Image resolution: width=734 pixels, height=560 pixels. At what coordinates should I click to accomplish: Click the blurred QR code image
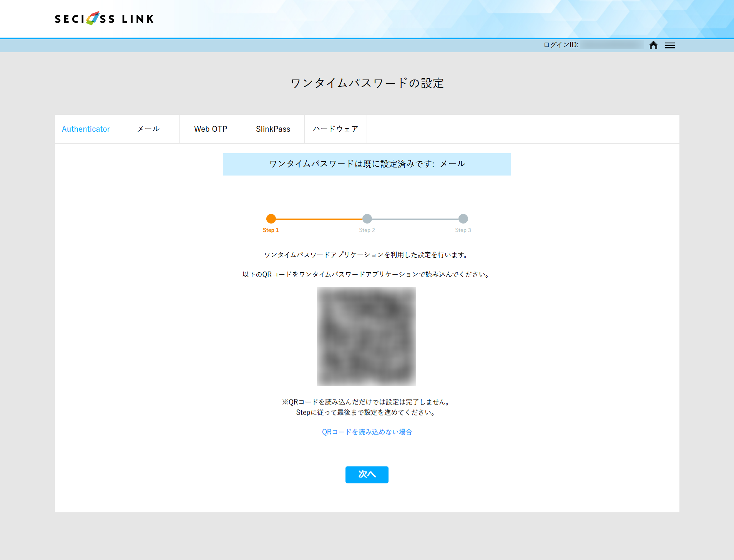(366, 336)
